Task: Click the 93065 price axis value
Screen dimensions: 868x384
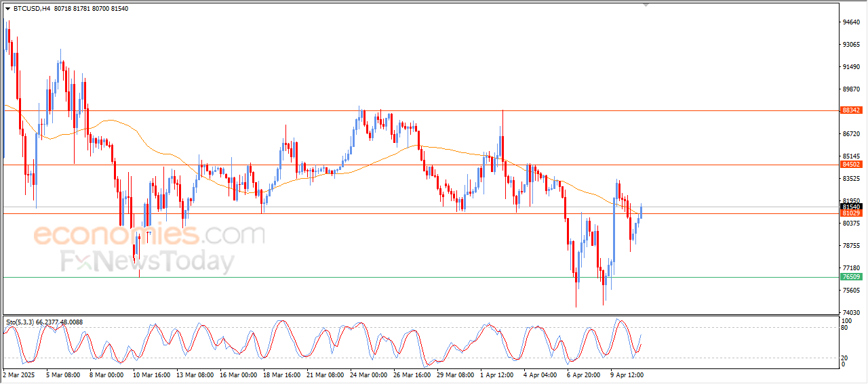Action: (x=851, y=45)
